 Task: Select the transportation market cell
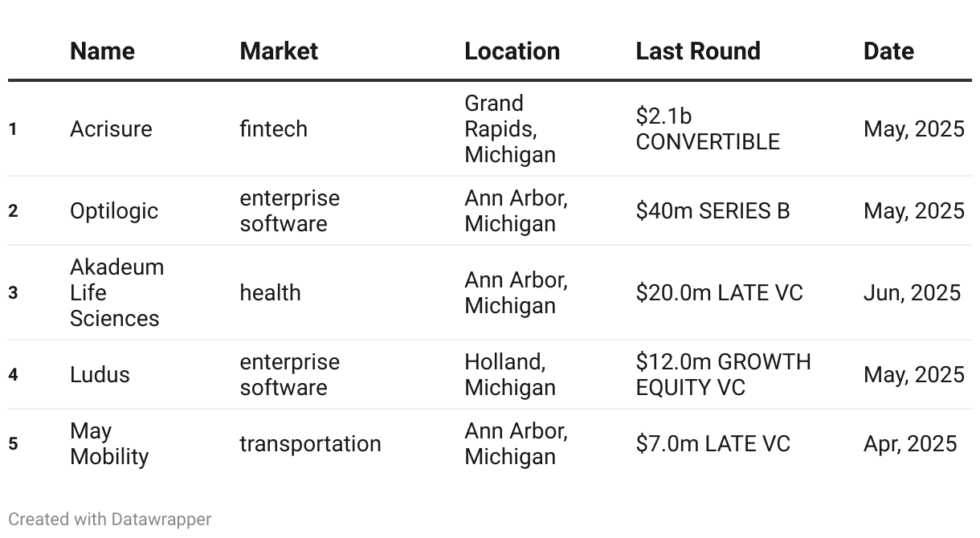(310, 444)
